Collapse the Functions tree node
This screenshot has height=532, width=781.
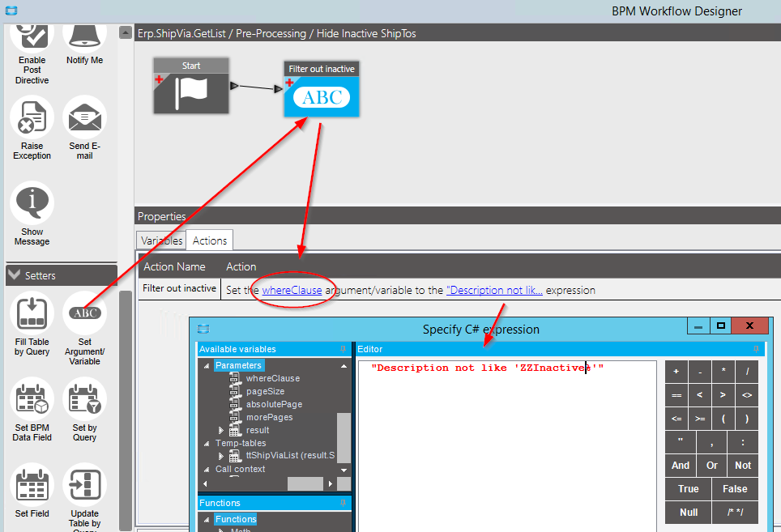[207, 519]
